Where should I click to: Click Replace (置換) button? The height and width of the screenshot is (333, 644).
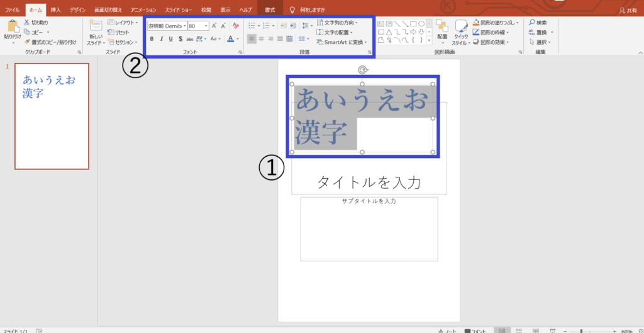538,32
